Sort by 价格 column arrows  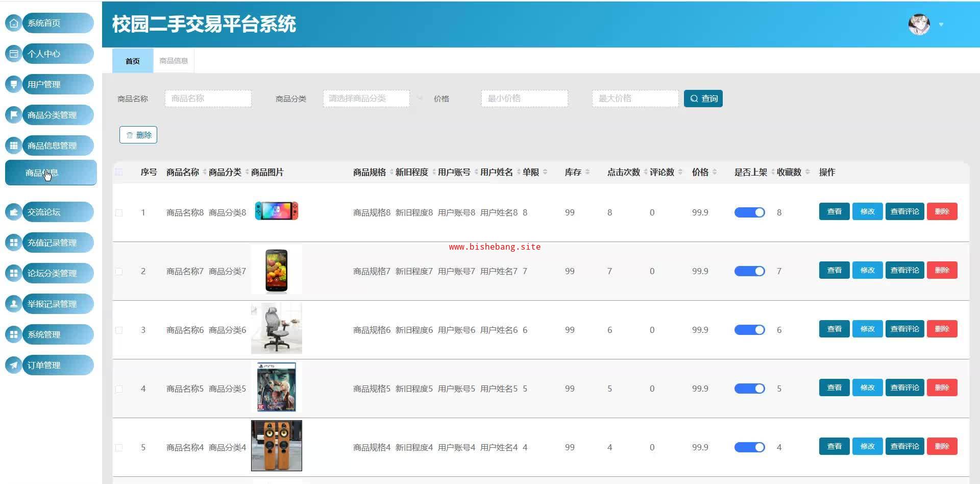coord(714,172)
